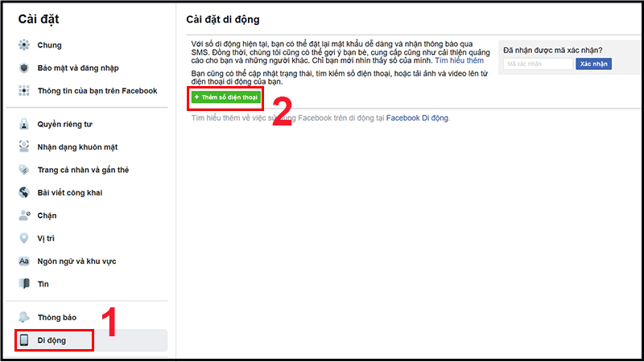Click the Cài đặt di động heading
Viewport: 644px width, 362px height.
point(223,19)
